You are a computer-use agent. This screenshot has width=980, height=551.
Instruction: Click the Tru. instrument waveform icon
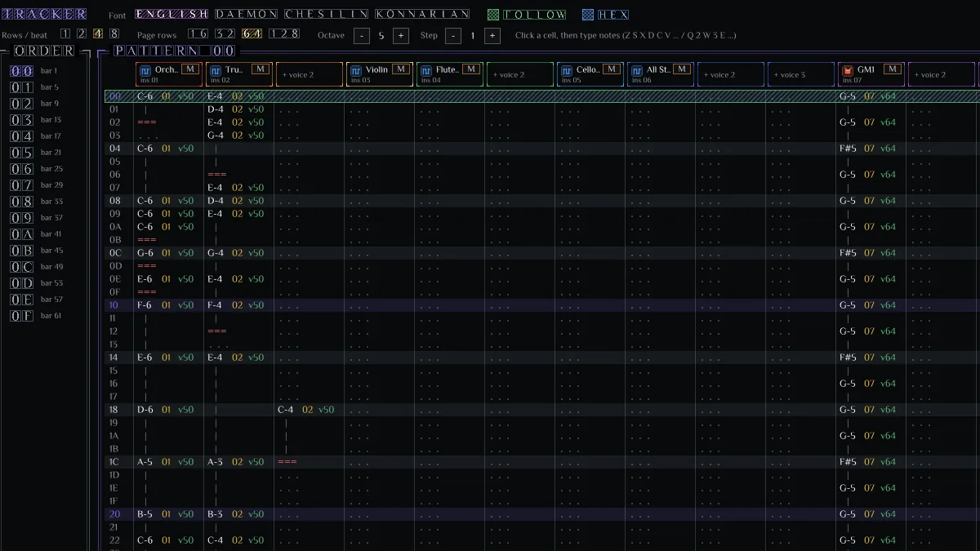tap(215, 70)
